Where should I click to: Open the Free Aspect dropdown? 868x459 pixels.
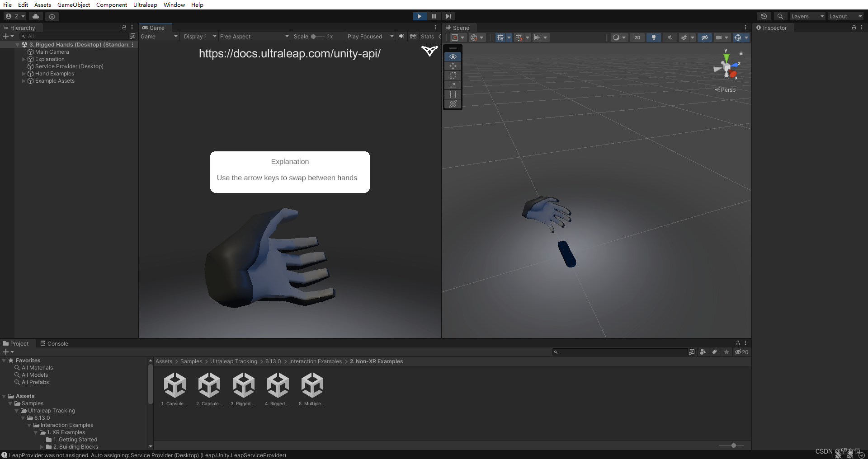pos(254,37)
